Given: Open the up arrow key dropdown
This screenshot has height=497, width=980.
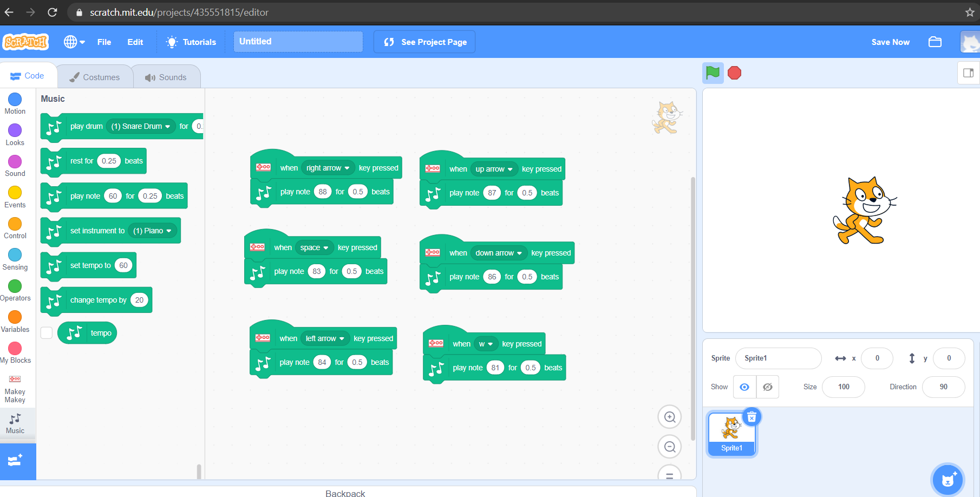Looking at the screenshot, I should tap(494, 169).
